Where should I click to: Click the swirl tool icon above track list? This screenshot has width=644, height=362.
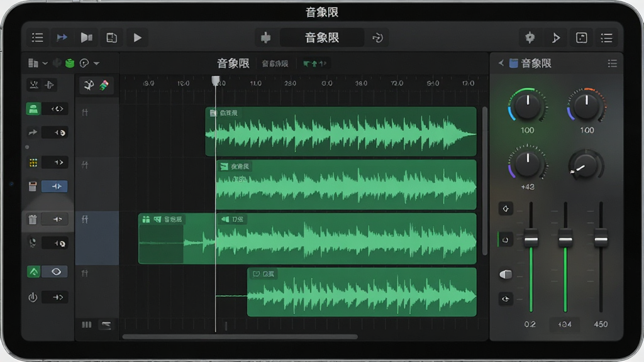tap(89, 85)
